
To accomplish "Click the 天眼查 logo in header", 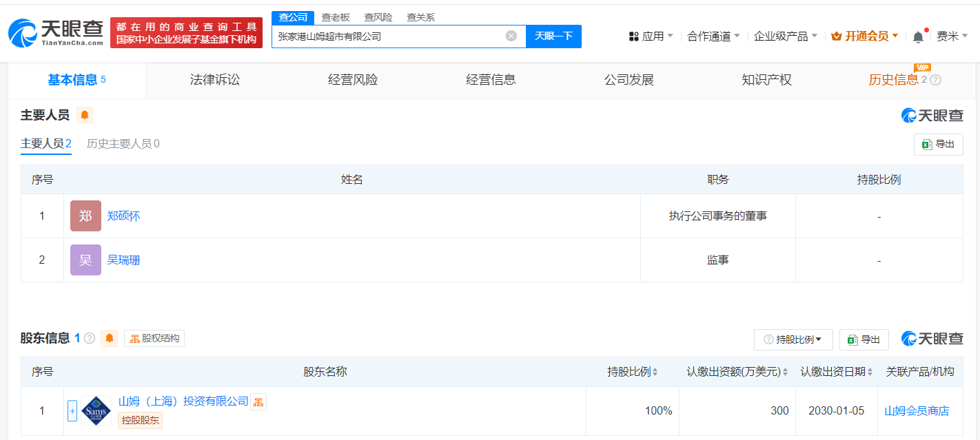I will 56,32.
